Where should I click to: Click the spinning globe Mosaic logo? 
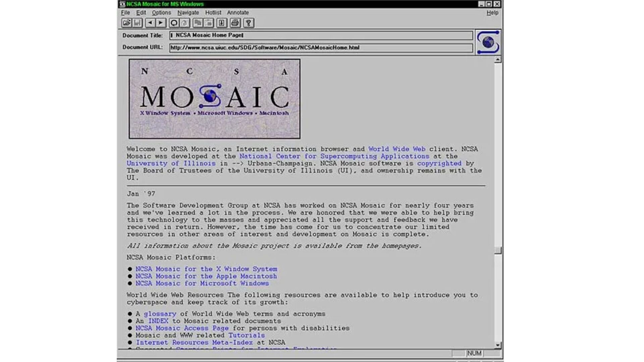(488, 42)
